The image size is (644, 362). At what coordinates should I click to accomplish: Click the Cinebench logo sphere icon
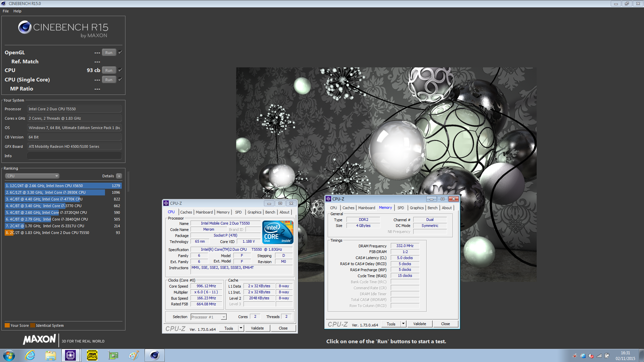(25, 27)
